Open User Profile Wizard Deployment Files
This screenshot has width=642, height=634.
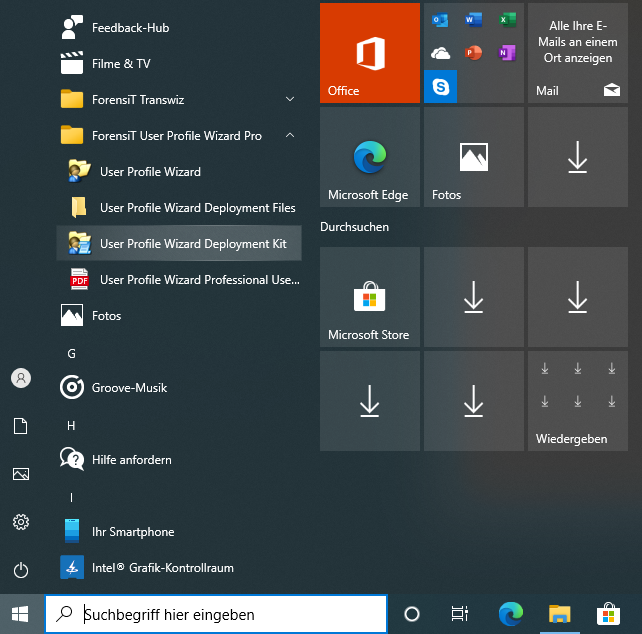179,208
